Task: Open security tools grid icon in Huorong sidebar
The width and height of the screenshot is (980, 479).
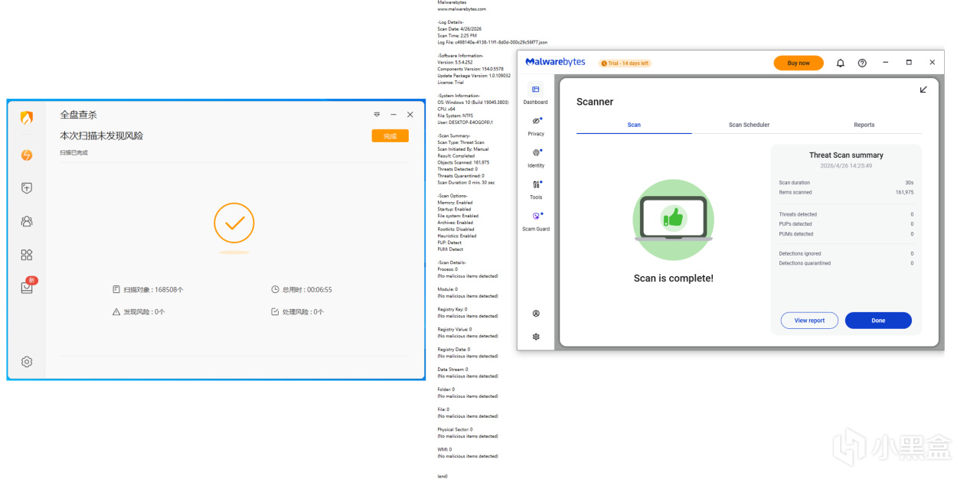Action: tap(27, 255)
